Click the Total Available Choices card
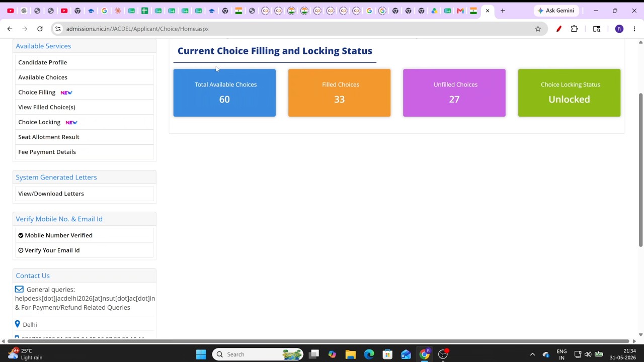 pos(224,93)
